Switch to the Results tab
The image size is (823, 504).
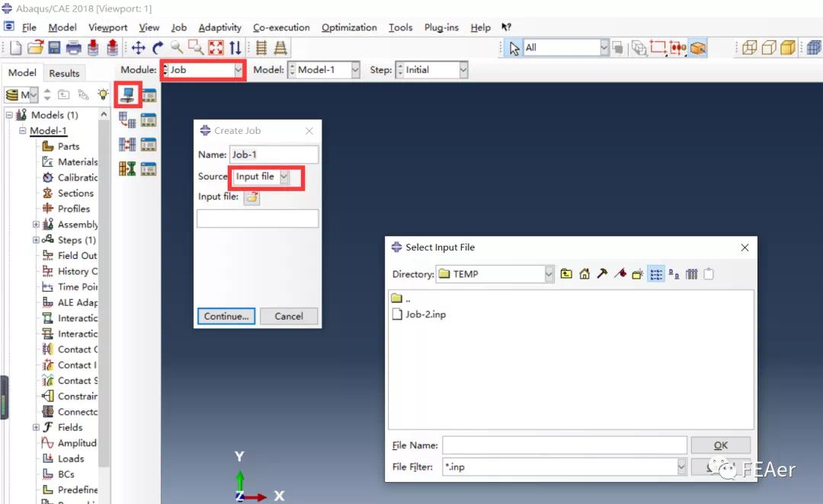64,73
